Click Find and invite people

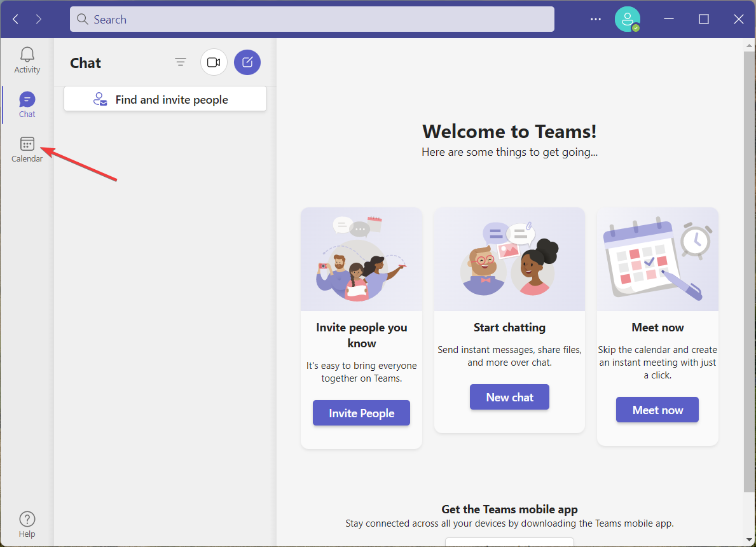coord(165,99)
